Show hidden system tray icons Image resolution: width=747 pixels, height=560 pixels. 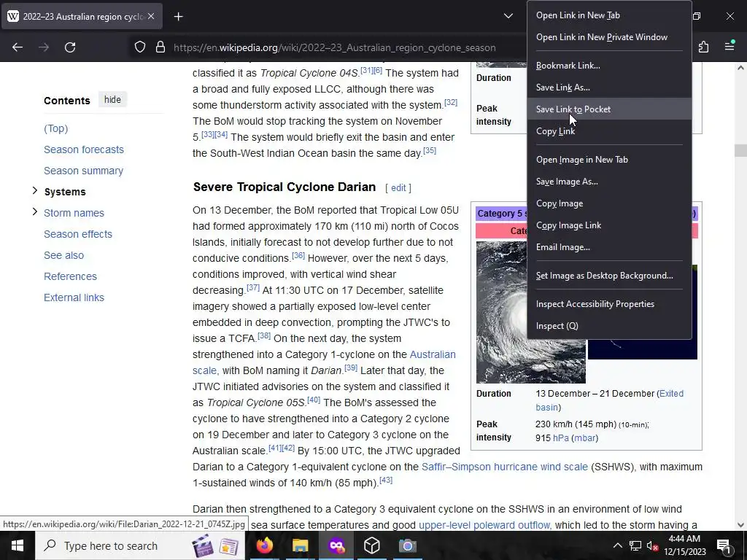(x=617, y=545)
